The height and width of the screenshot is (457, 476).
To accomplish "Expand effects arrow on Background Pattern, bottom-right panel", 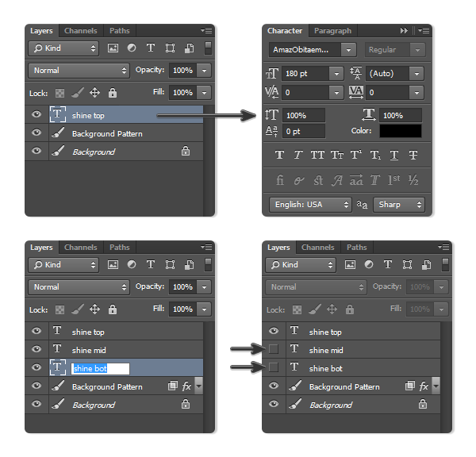I will [436, 386].
